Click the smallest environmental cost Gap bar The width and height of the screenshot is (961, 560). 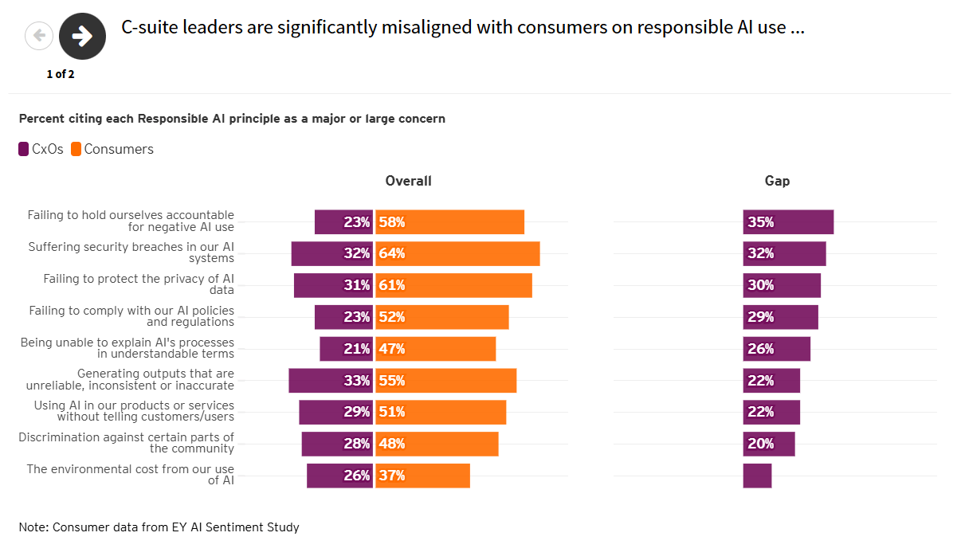757,476
